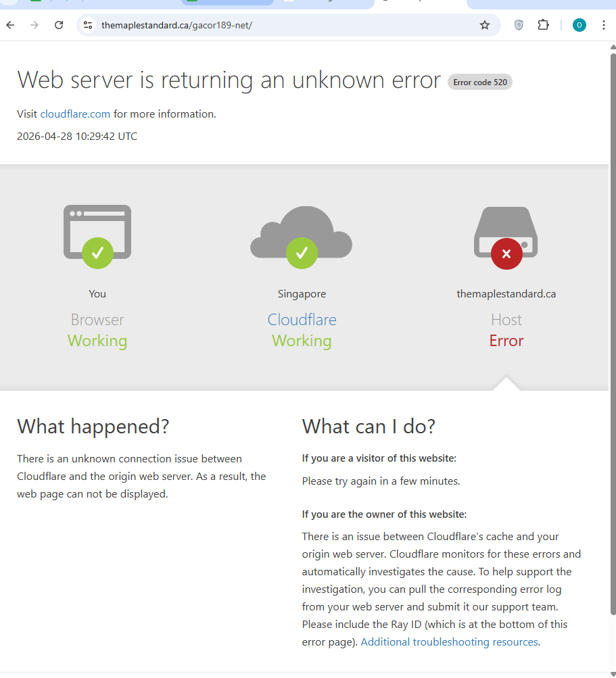Click the Singapore location label
The height and width of the screenshot is (678, 616).
point(302,294)
